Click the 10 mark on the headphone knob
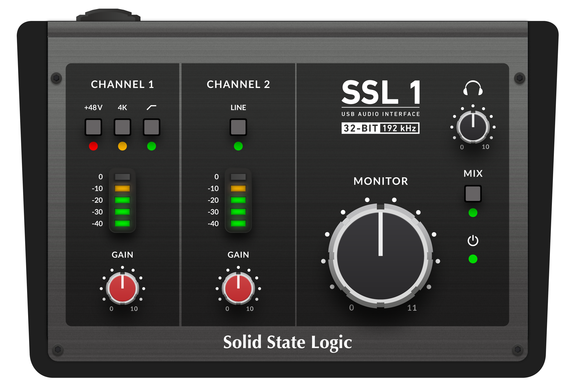 486,147
